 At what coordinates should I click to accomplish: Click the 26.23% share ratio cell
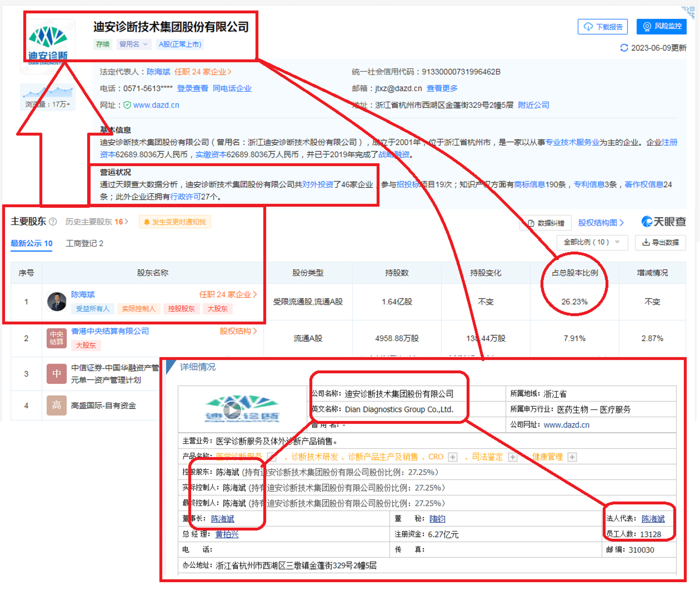[574, 302]
